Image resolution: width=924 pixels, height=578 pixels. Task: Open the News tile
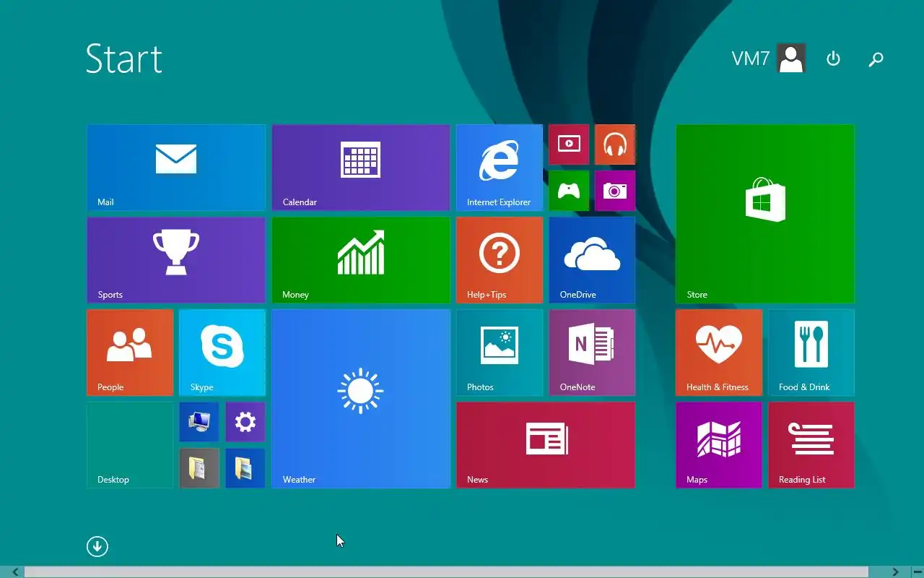pyautogui.click(x=546, y=445)
